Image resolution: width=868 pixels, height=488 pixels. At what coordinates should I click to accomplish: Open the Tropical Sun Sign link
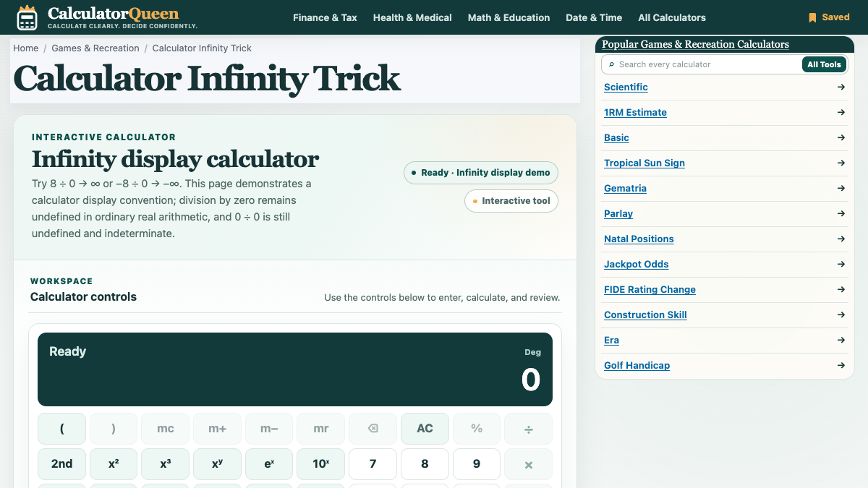[x=644, y=163]
